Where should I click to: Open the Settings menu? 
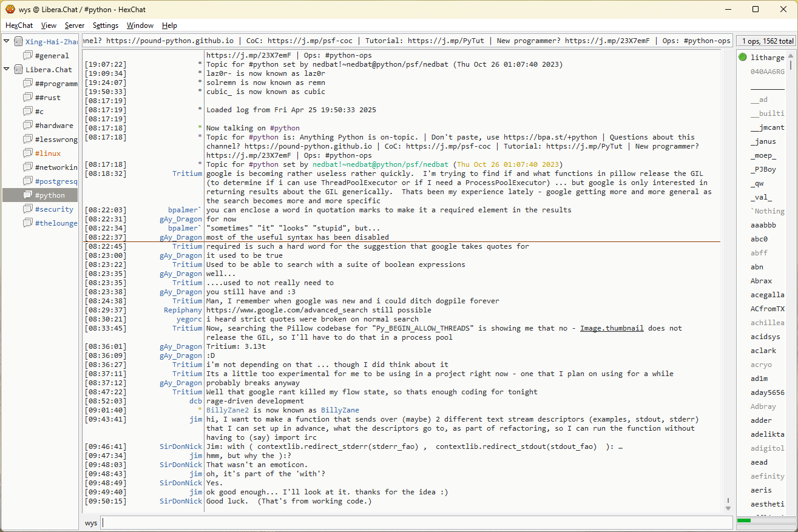[106, 25]
